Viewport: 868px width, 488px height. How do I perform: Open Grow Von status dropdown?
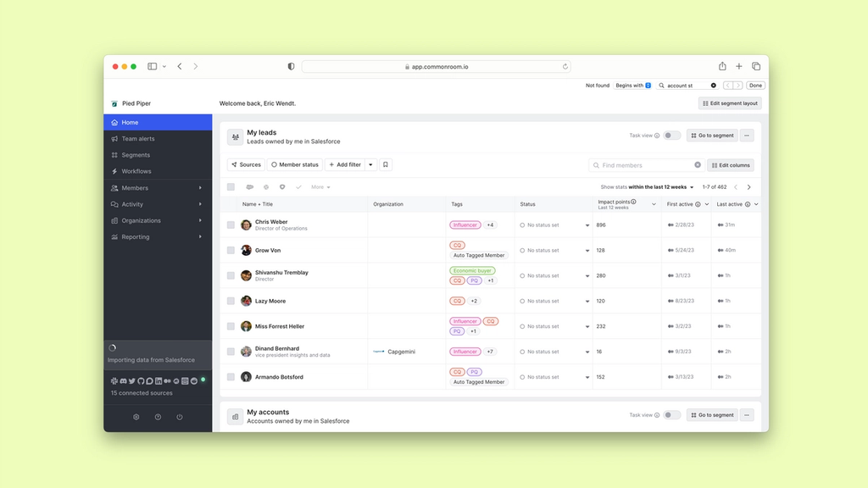587,251
